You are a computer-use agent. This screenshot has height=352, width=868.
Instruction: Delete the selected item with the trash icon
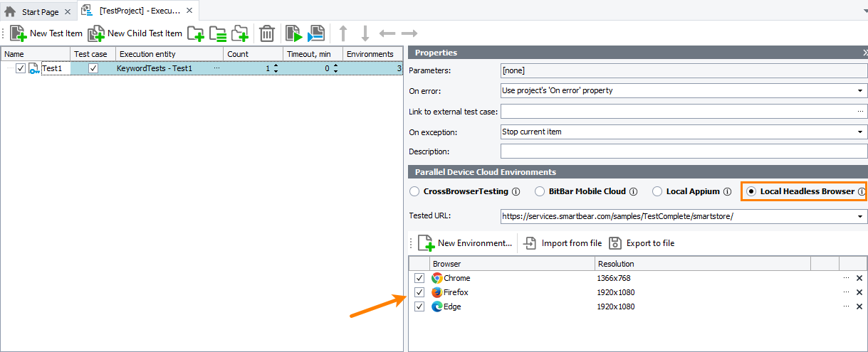267,33
